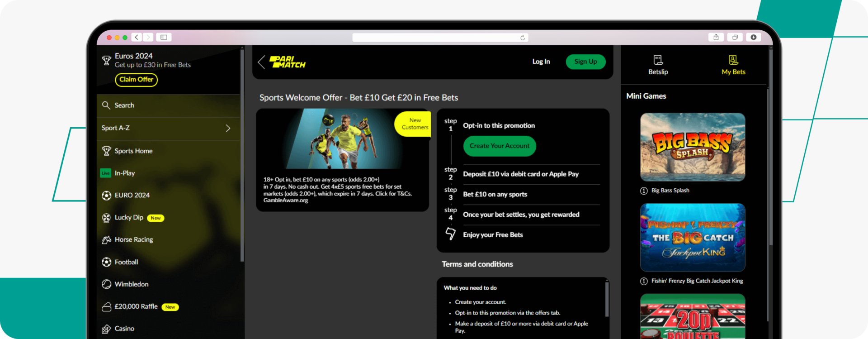The height and width of the screenshot is (339, 868).
Task: Click the browser reload icon
Action: (x=523, y=38)
